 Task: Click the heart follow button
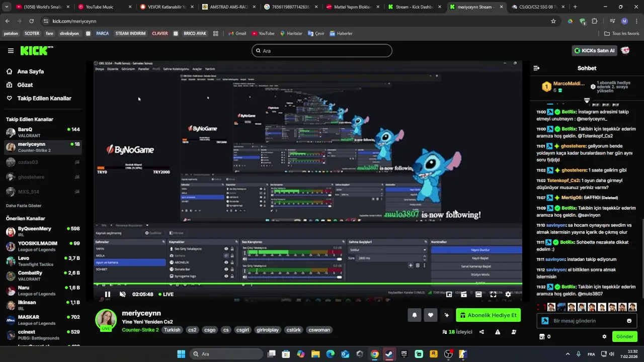pos(430,315)
